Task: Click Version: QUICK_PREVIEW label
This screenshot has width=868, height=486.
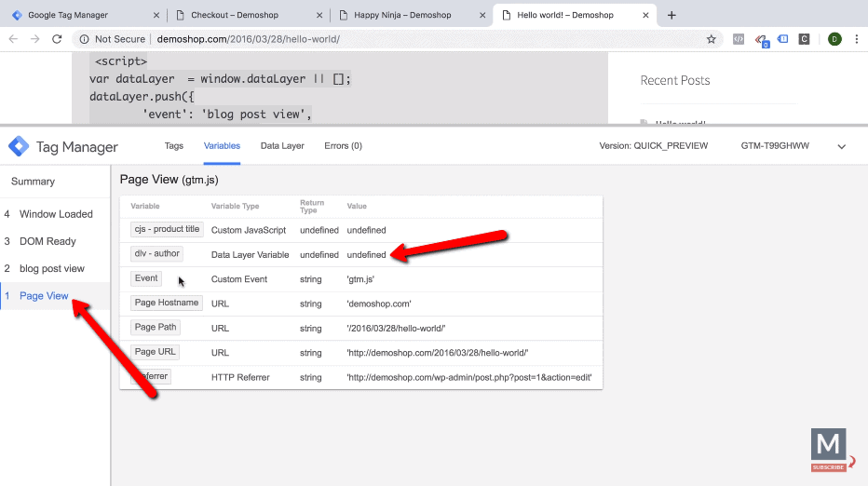Action: 653,146
